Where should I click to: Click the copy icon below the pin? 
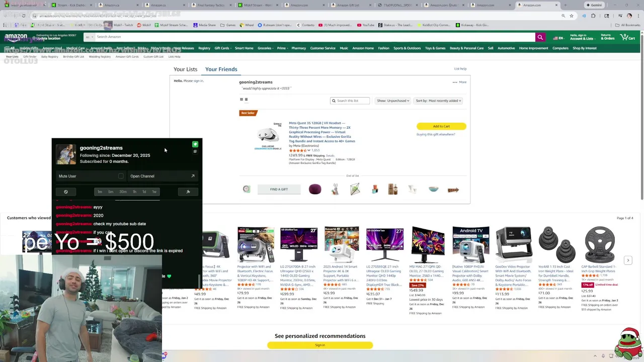(195, 151)
